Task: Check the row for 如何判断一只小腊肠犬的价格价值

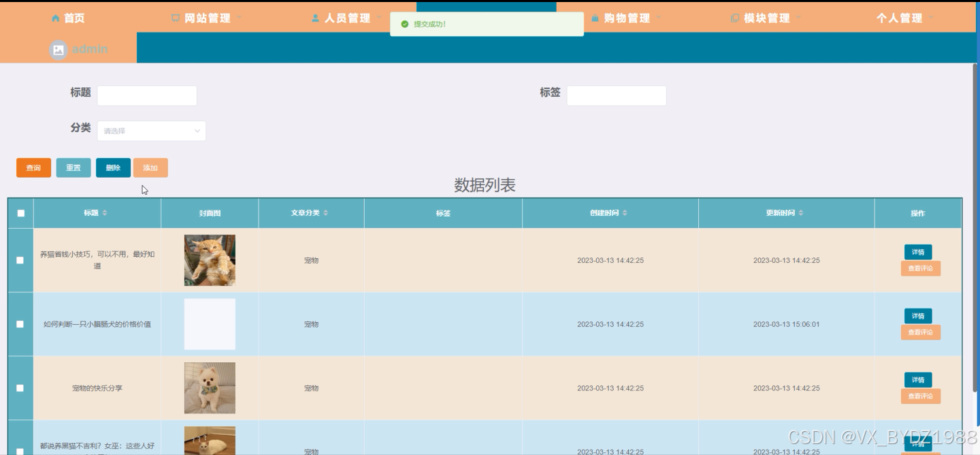Action: 20,324
